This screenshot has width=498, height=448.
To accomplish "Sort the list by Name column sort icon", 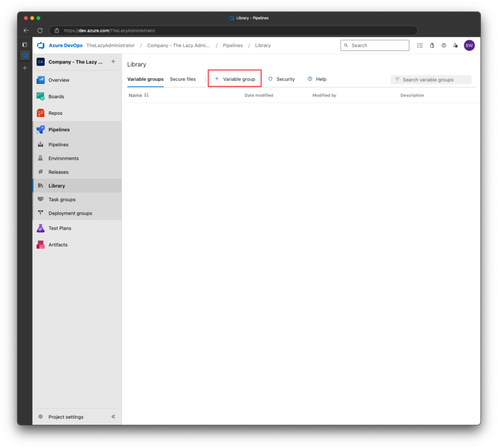I will (x=146, y=95).
